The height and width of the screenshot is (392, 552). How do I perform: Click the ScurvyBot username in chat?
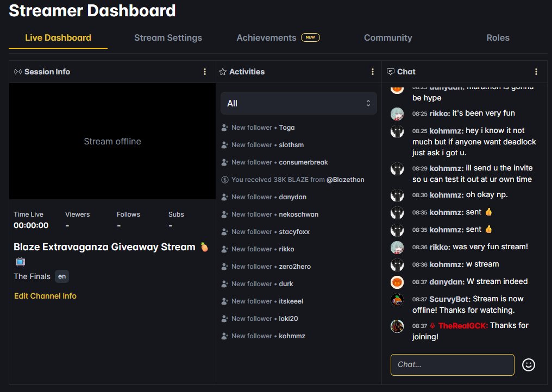449,299
